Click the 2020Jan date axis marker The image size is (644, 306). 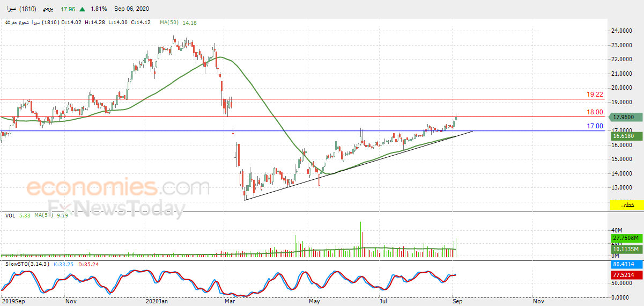(x=157, y=302)
